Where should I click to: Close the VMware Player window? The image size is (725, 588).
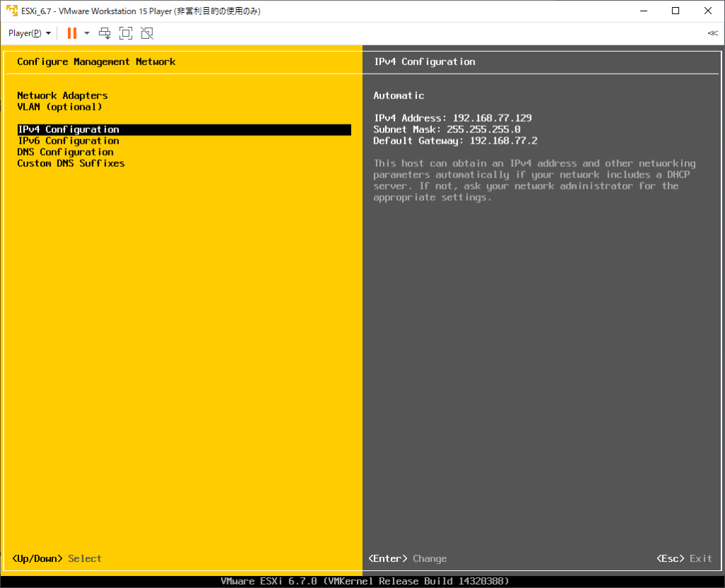(x=708, y=11)
